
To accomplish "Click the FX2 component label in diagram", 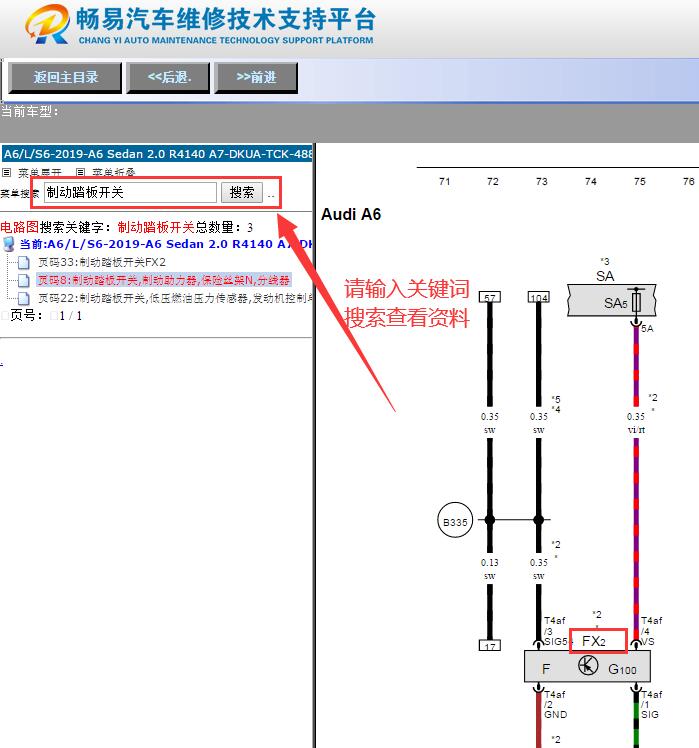I will (x=594, y=641).
